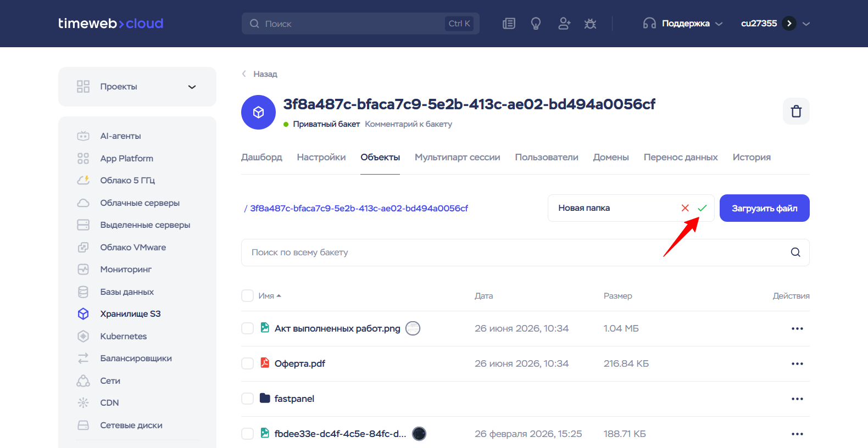Toggle the select-all checkbox beside Имя
868x448 pixels.
tap(248, 296)
